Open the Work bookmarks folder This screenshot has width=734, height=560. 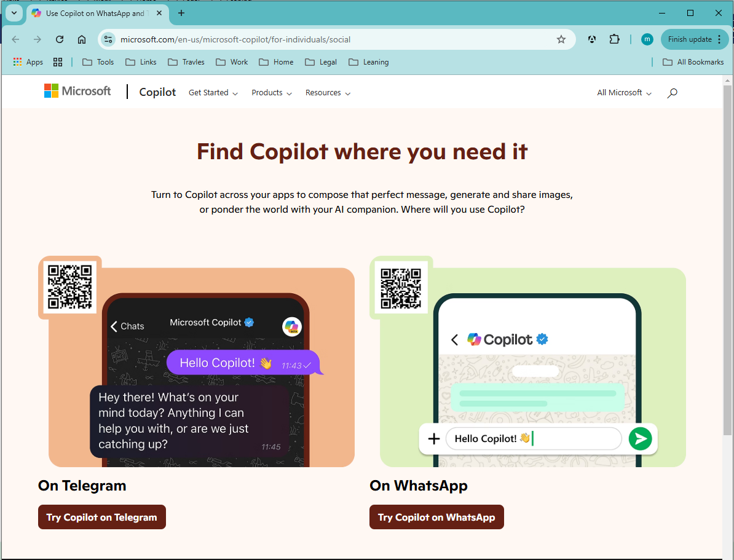pos(232,62)
